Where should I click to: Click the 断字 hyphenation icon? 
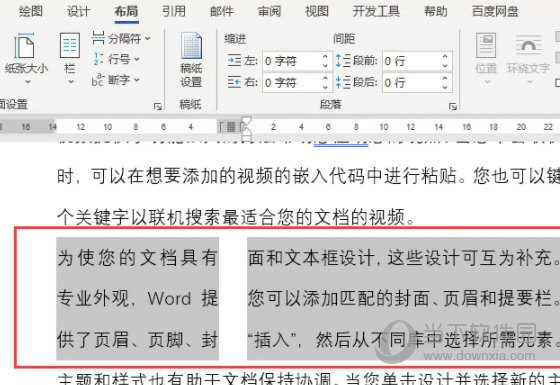[x=98, y=80]
